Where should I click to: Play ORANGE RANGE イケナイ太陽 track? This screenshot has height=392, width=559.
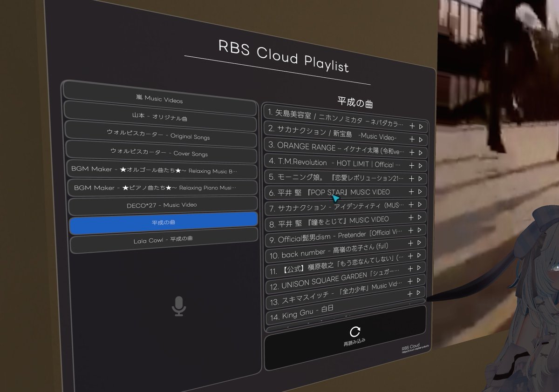point(420,152)
